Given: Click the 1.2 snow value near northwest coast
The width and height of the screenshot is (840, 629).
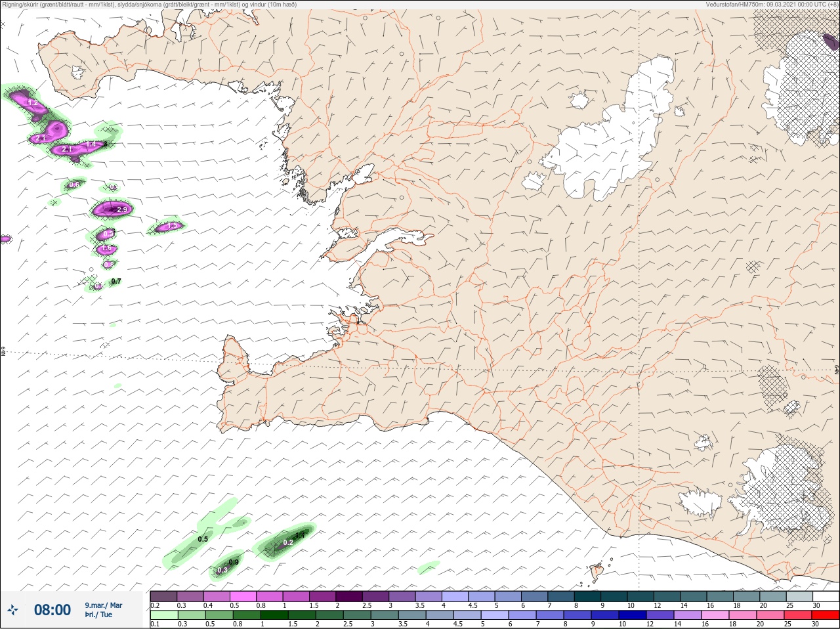Looking at the screenshot, I should (x=33, y=104).
